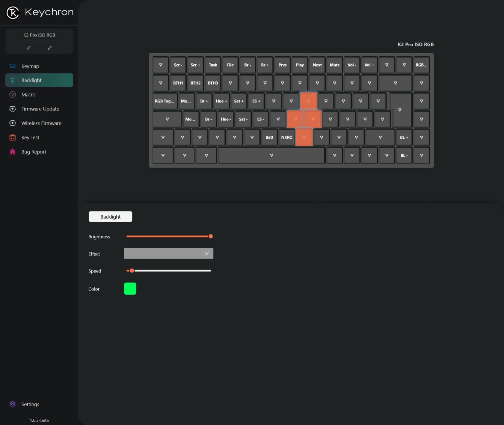Click the left link icon under K3 Pro
Image resolution: width=504 pixels, height=425 pixels.
click(x=29, y=48)
